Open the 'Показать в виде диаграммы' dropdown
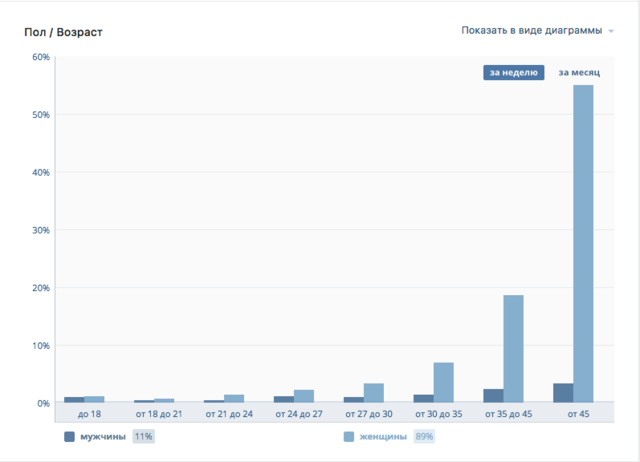Image resolution: width=640 pixels, height=462 pixels. tap(531, 31)
